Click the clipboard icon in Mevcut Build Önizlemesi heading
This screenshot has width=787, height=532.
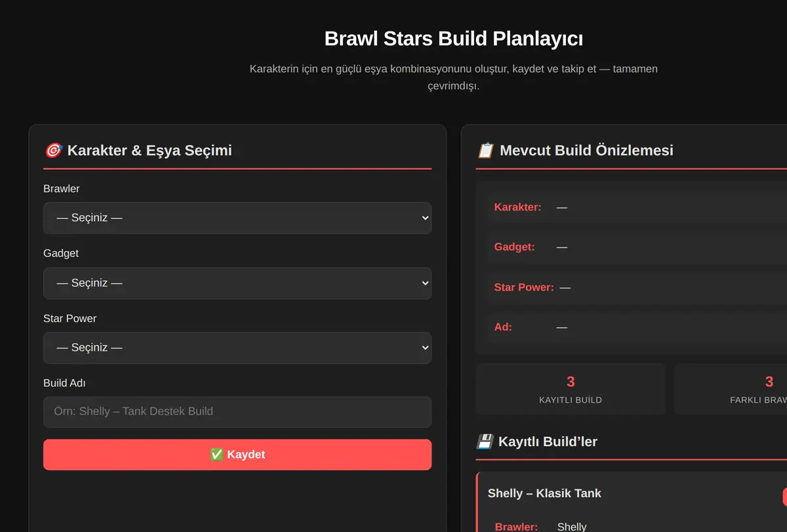[x=485, y=150]
